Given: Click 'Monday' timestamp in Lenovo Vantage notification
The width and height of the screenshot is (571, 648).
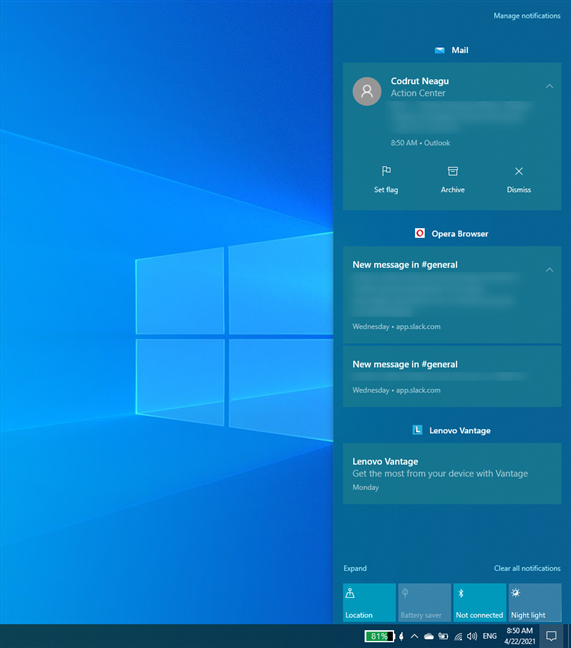Looking at the screenshot, I should [366, 487].
